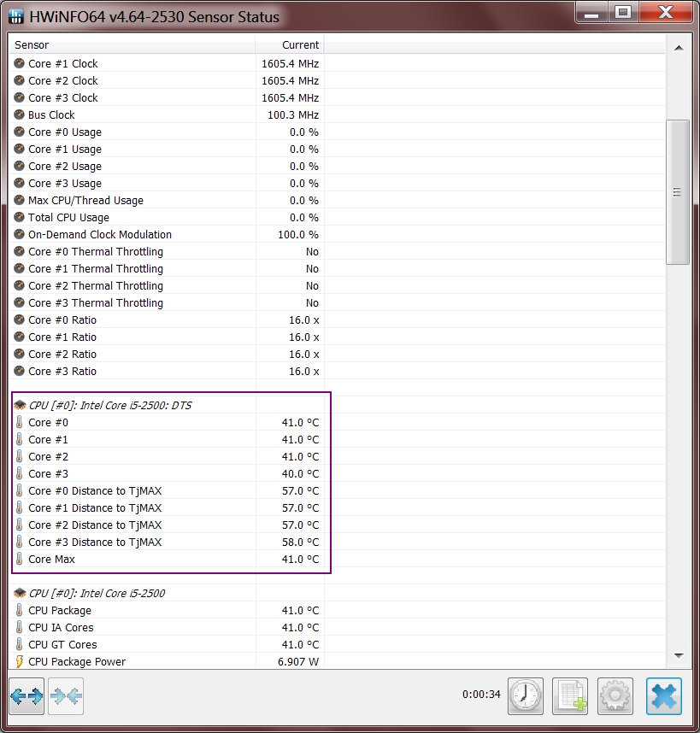Click the Sensor column header

[x=132, y=45]
